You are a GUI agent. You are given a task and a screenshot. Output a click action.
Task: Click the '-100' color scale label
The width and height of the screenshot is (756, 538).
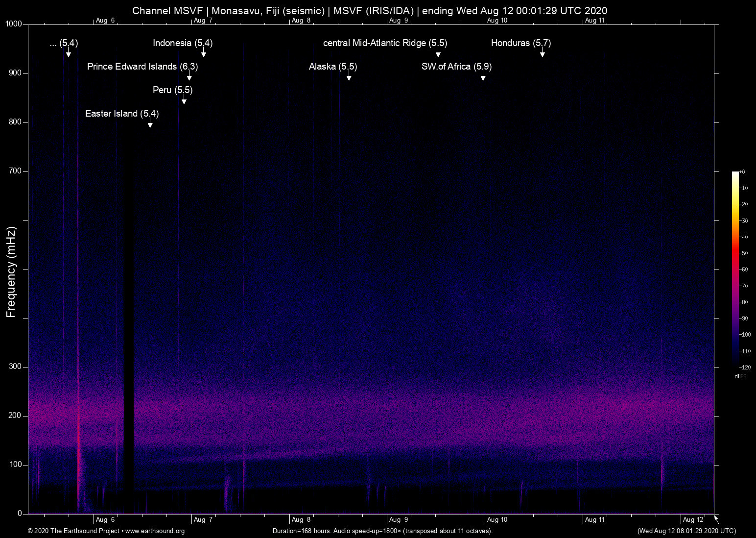click(x=745, y=335)
